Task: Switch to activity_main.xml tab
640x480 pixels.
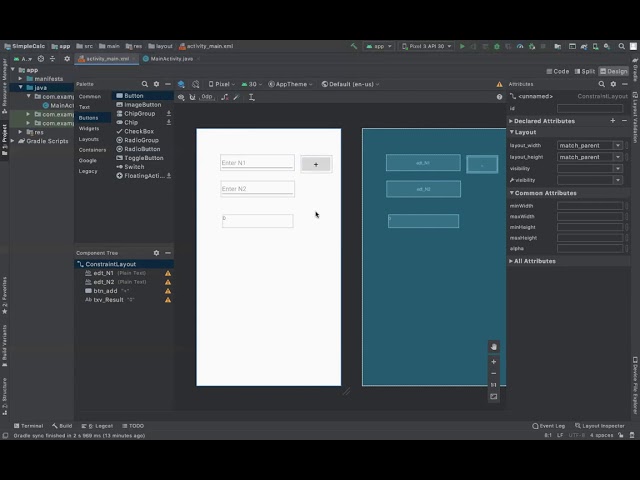Action: (x=107, y=59)
